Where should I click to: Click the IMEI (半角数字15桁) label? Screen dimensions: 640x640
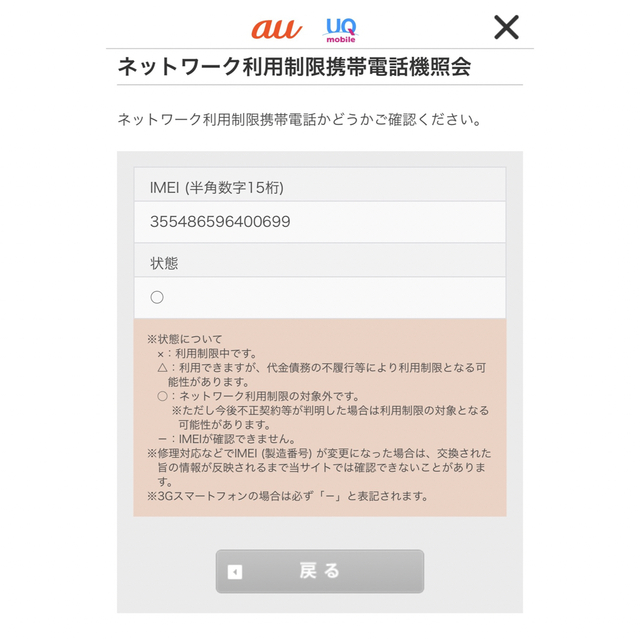coord(217,188)
